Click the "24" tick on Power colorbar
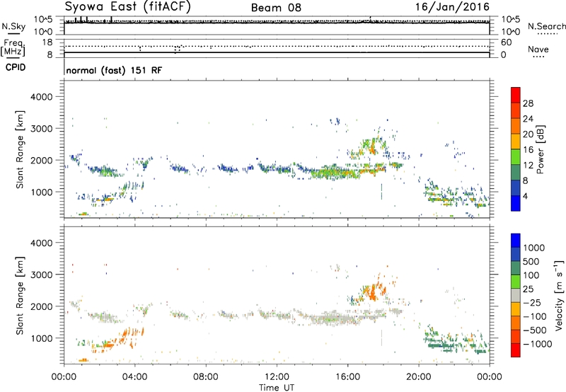This screenshot has width=566, height=392. click(x=528, y=119)
